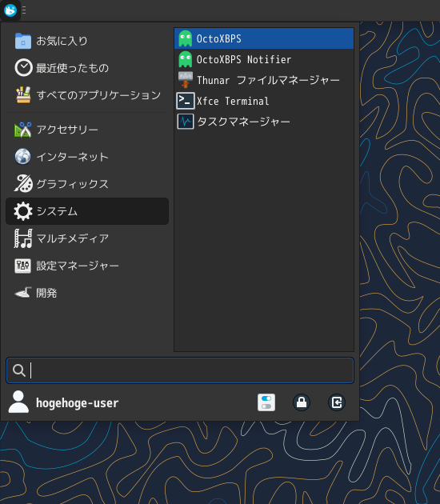Launch Xfce Terminal
This screenshot has width=440, height=504.
pyautogui.click(x=263, y=101)
